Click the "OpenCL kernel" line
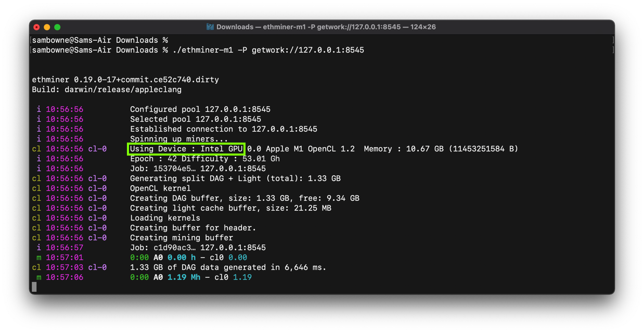Viewport: 644px width, 333px height. [x=160, y=188]
